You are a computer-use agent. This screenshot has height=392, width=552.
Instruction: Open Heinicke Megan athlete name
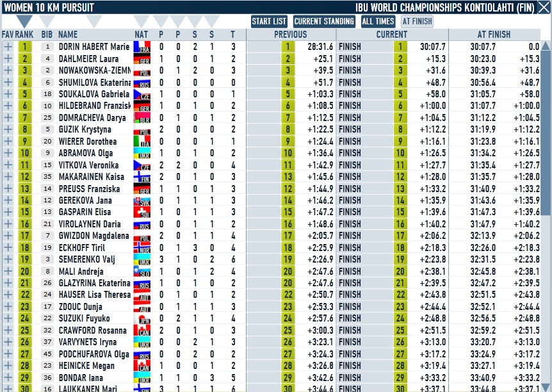pos(86,366)
